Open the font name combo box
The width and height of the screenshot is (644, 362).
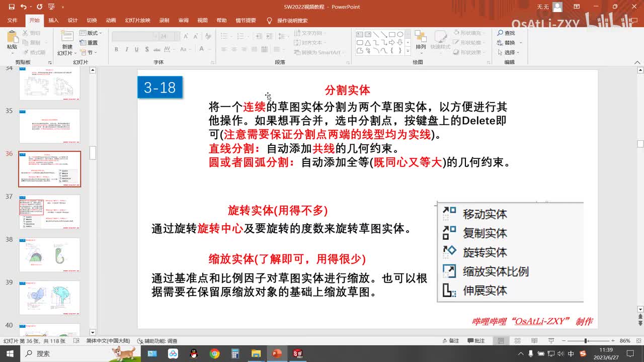(135, 37)
